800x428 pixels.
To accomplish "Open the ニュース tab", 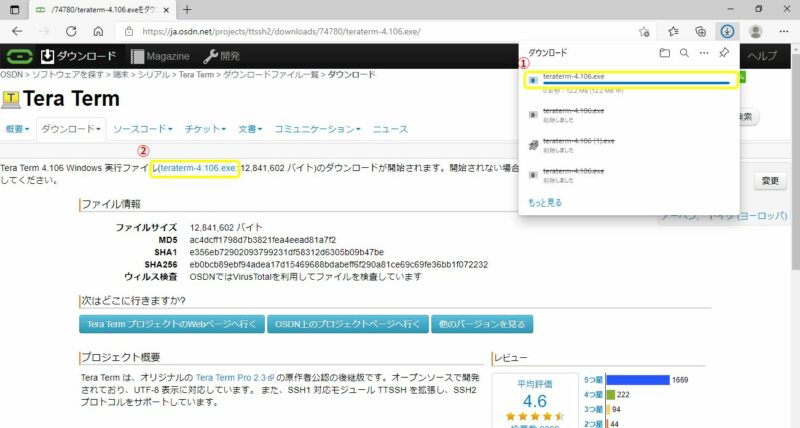I will 390,129.
